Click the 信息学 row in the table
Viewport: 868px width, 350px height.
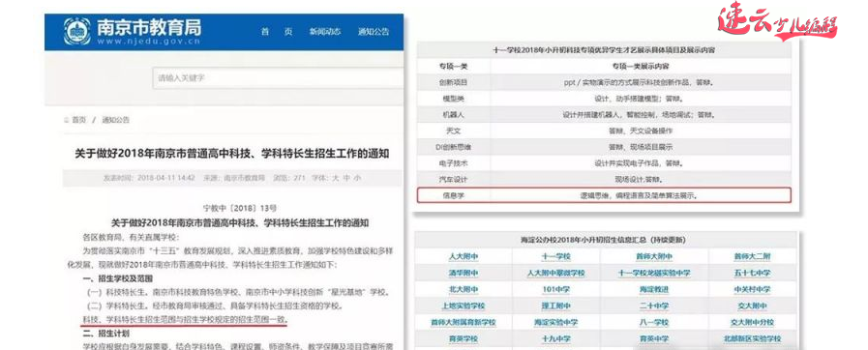(x=605, y=195)
